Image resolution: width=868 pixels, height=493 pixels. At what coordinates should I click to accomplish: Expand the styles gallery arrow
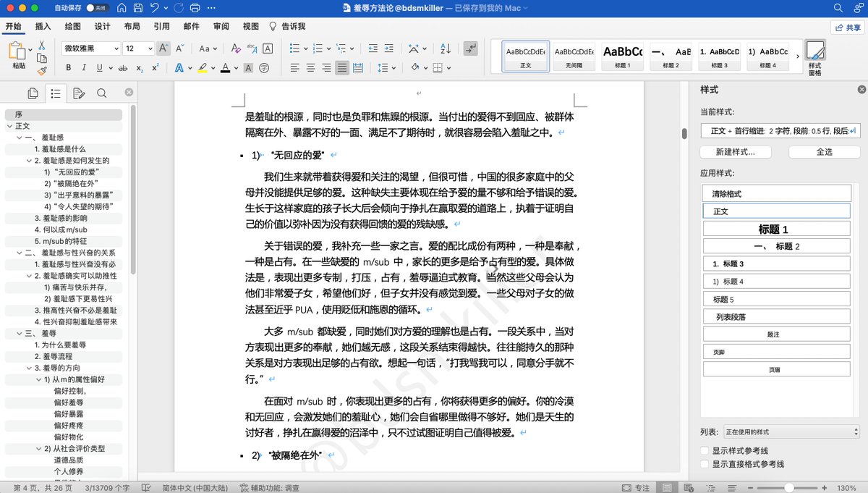point(798,56)
